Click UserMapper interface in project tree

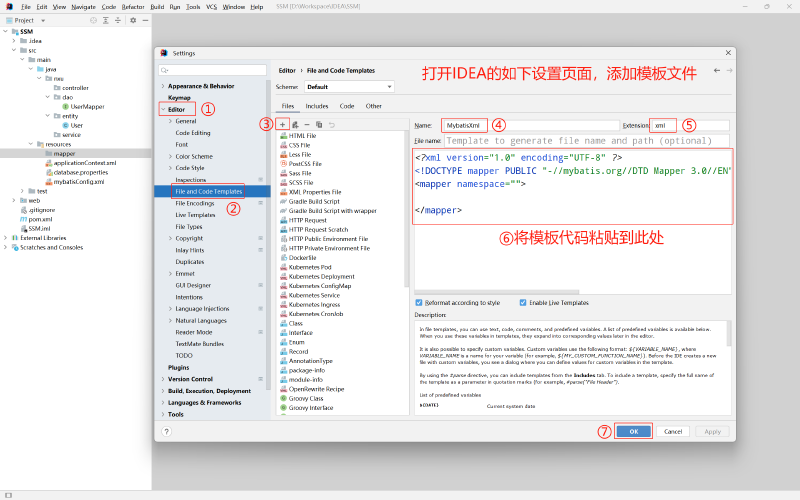click(87, 107)
